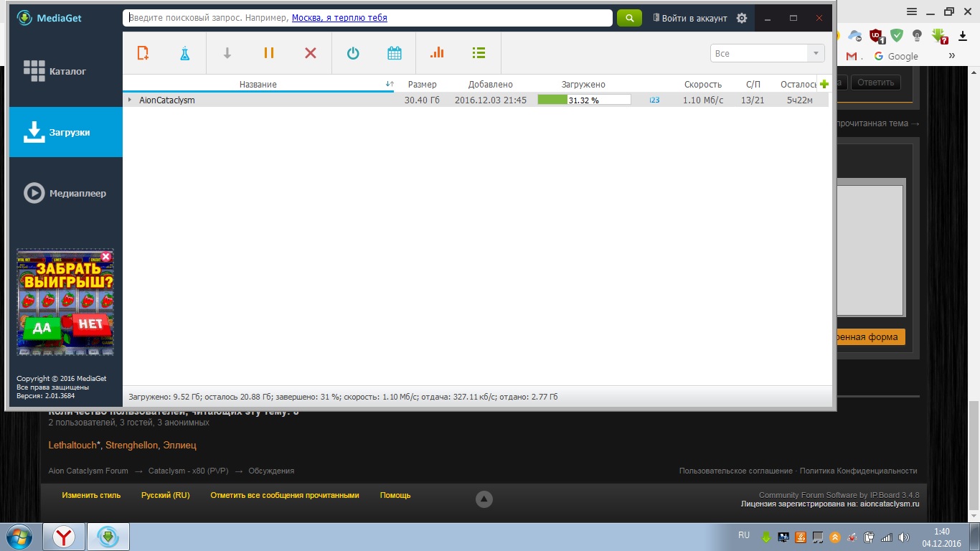Open the Google bookmark in the browser

click(x=896, y=56)
